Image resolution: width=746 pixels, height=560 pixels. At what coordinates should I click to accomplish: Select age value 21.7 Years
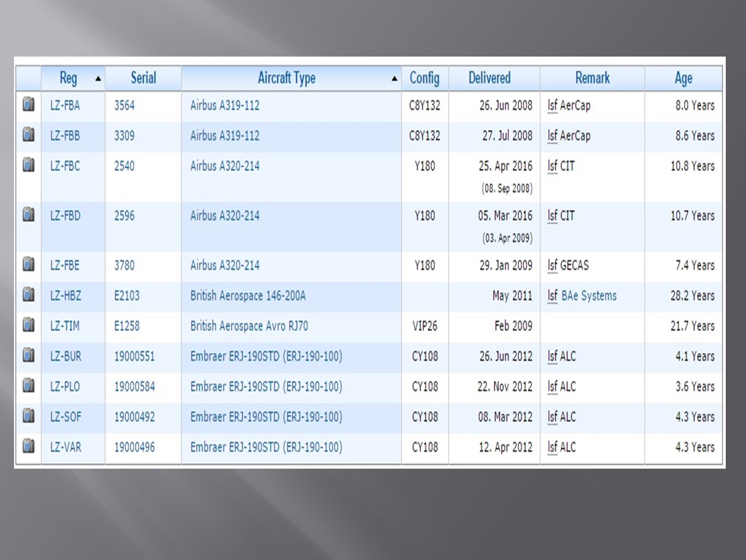693,326
